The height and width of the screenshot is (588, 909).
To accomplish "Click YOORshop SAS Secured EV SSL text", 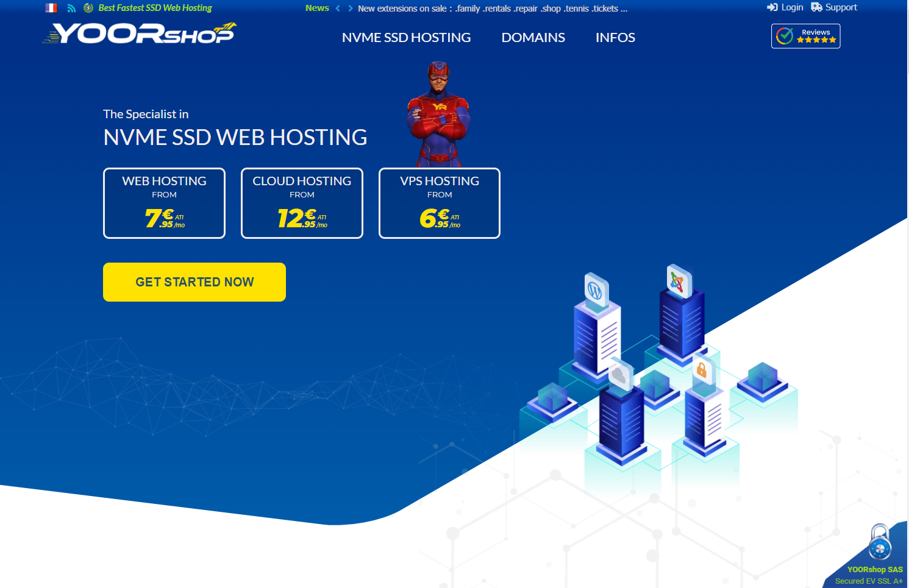I will [869, 575].
